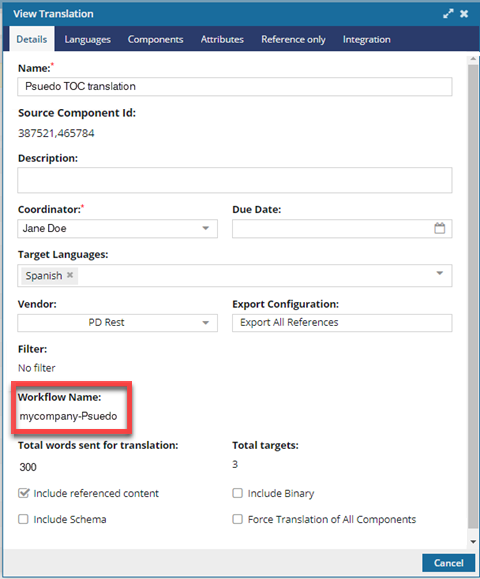Click the scrollbar up arrow

point(473,59)
